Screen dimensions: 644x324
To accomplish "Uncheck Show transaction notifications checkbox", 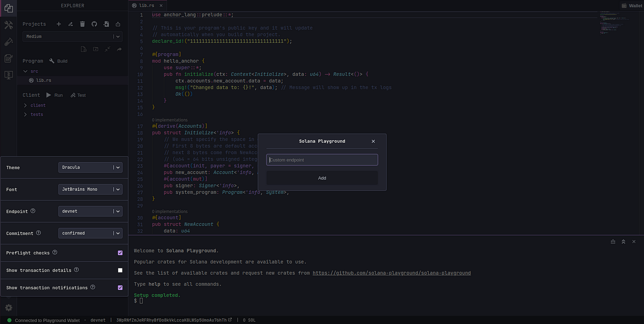I will pos(120,288).
